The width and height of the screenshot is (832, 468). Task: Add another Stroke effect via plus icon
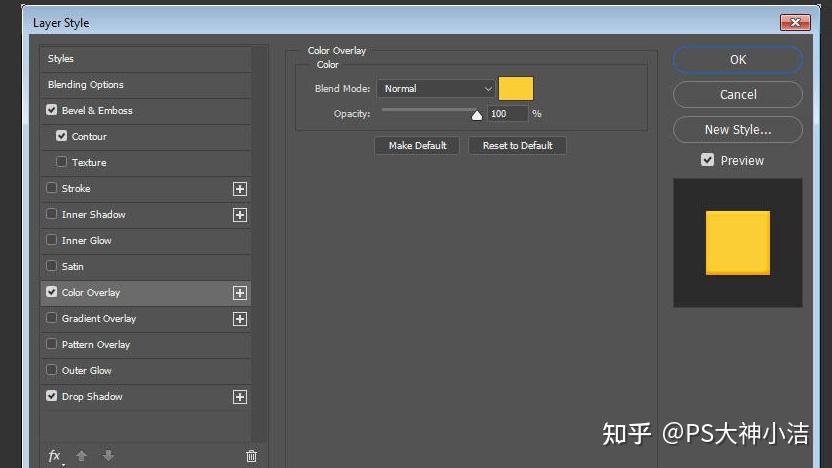coord(240,189)
